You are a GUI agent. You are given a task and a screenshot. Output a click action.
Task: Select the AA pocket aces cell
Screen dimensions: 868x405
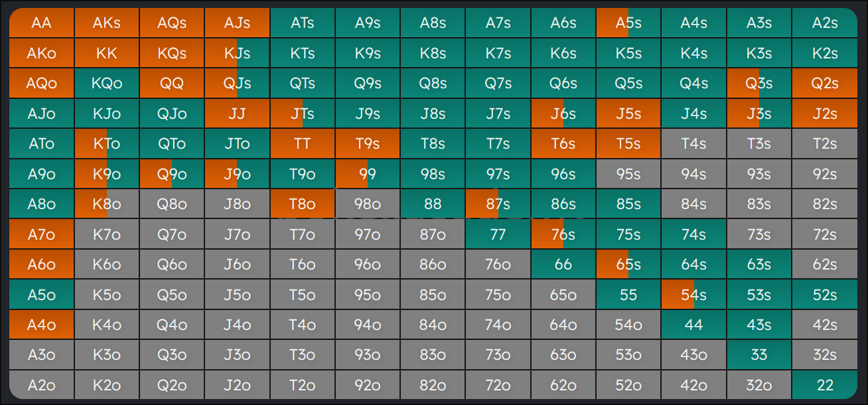click(x=41, y=23)
